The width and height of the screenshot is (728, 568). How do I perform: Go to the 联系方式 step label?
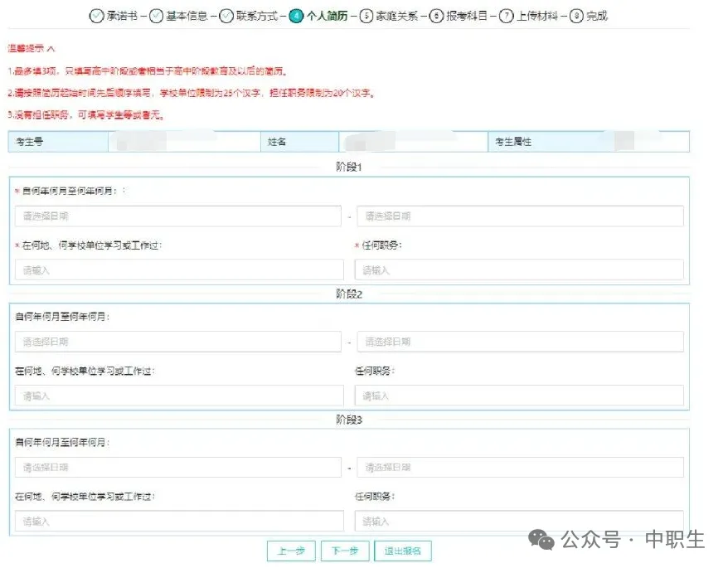(257, 17)
